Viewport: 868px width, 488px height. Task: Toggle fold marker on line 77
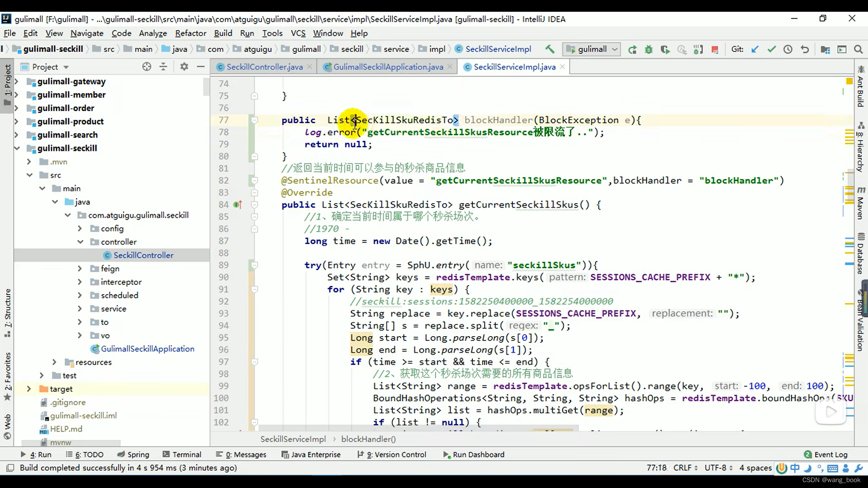pos(255,120)
